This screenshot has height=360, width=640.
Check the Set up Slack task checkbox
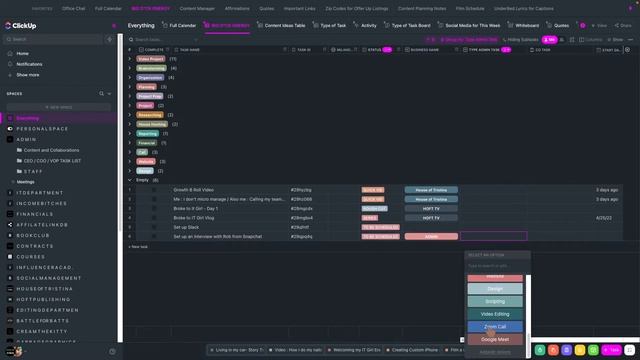(154, 227)
